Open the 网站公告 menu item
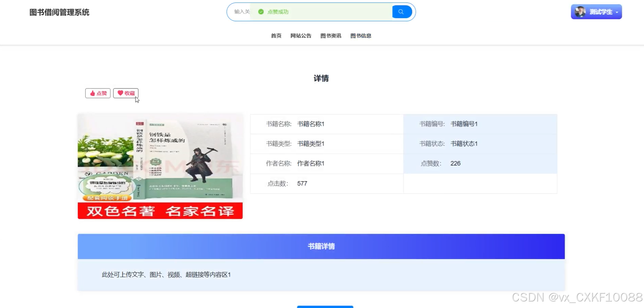644x308 pixels. (301, 36)
